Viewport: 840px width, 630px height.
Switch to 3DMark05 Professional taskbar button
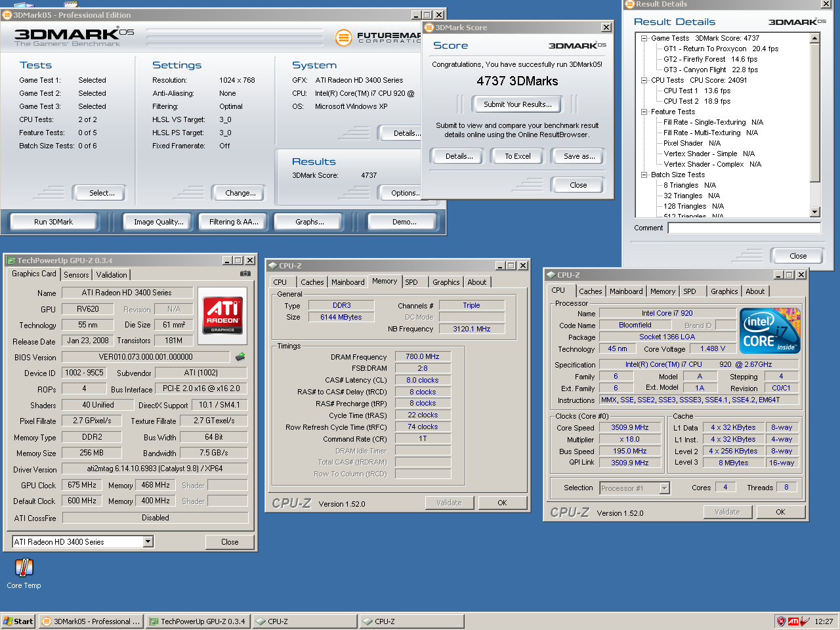click(x=91, y=621)
